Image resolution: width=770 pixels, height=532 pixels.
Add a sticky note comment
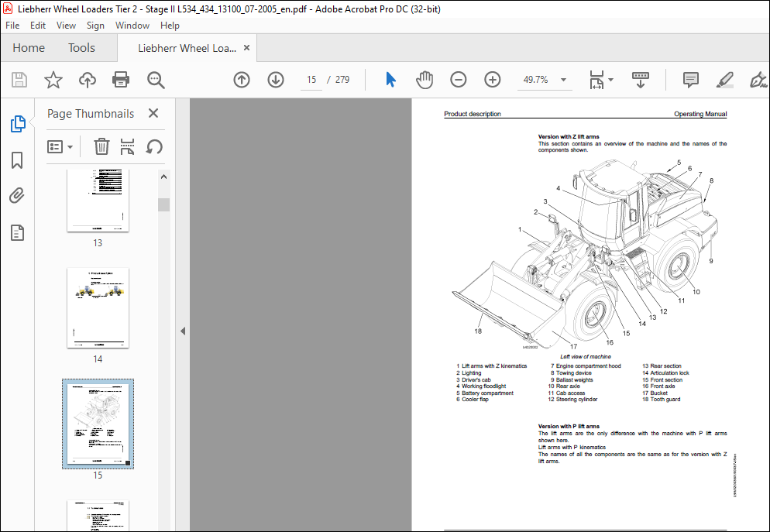pyautogui.click(x=690, y=80)
